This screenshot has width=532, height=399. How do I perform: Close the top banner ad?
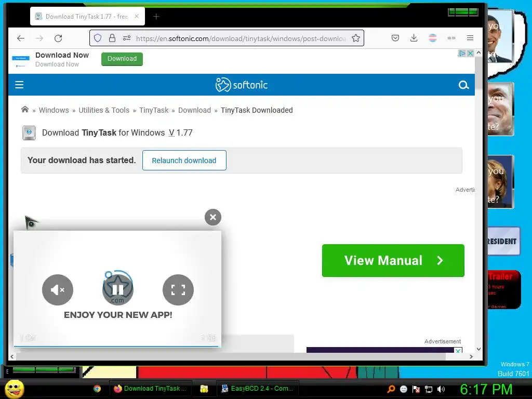[470, 54]
